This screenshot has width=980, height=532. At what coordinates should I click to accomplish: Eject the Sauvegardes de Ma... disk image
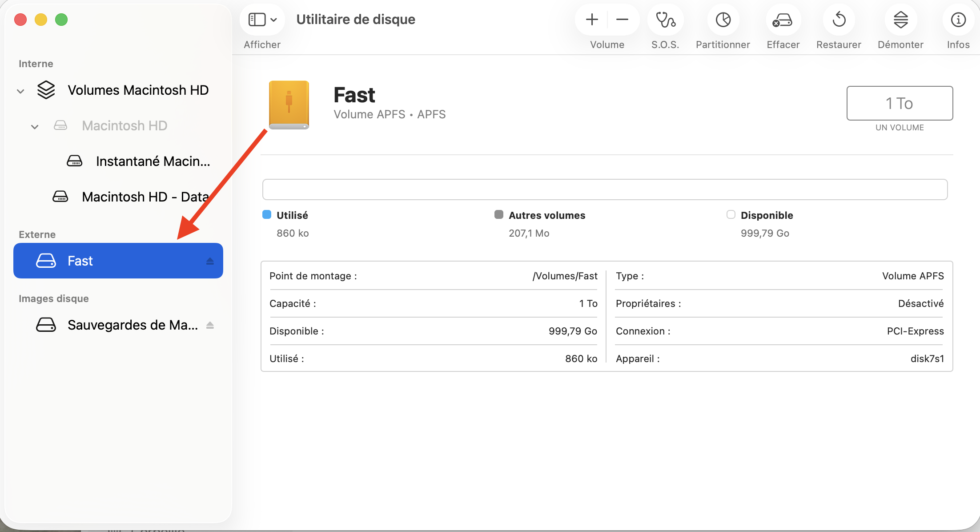click(x=210, y=326)
